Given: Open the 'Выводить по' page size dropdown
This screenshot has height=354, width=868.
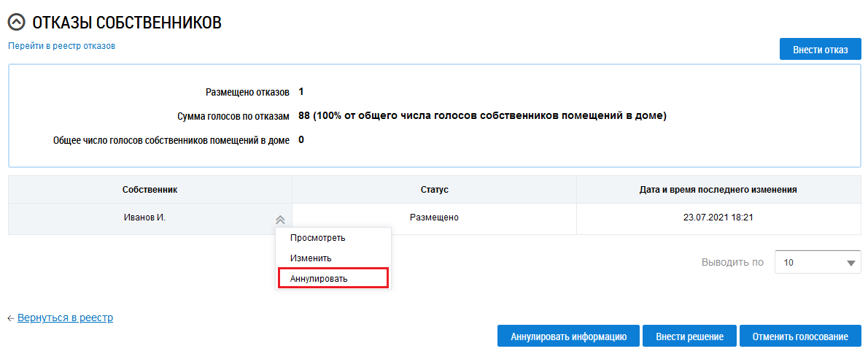Looking at the screenshot, I should pos(818,262).
